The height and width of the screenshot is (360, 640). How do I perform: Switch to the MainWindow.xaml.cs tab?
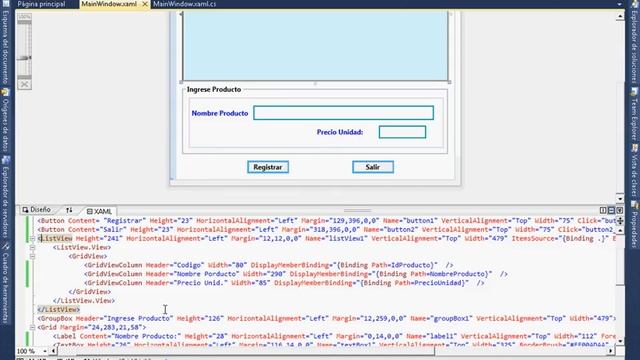coord(185,4)
